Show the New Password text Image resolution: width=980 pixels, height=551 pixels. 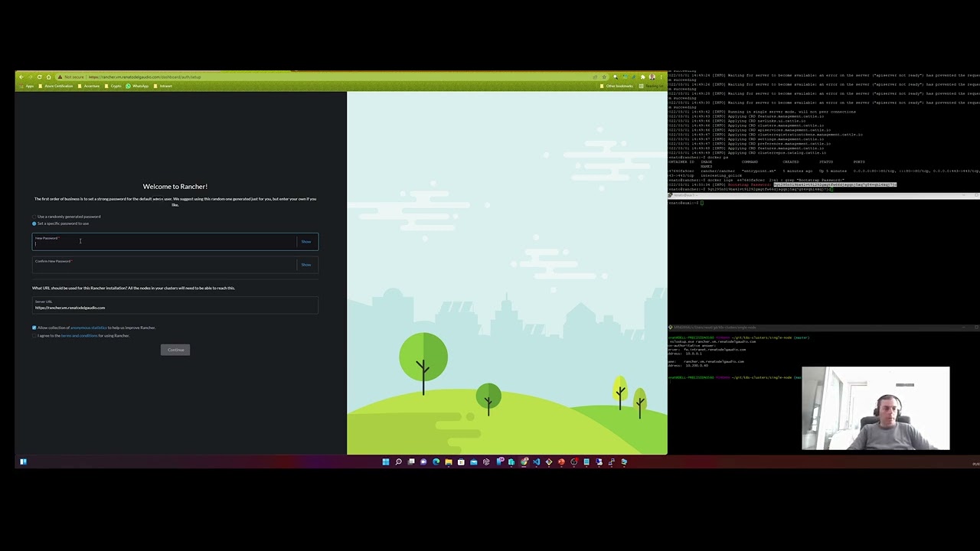[306, 242]
